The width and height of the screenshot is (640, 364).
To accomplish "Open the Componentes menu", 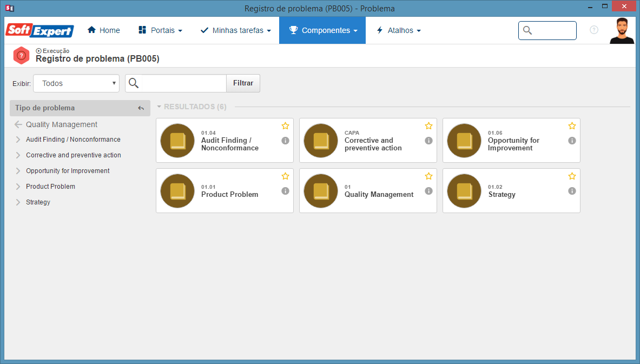I will click(x=322, y=30).
